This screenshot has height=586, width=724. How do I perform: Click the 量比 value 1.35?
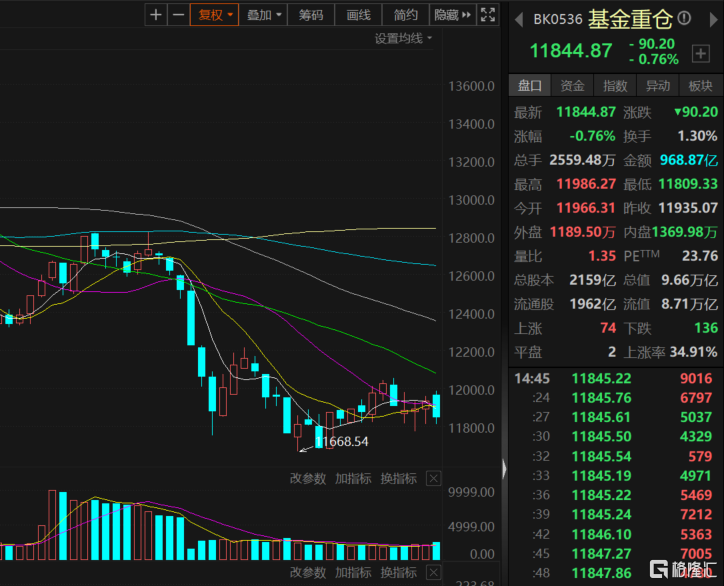pos(602,256)
